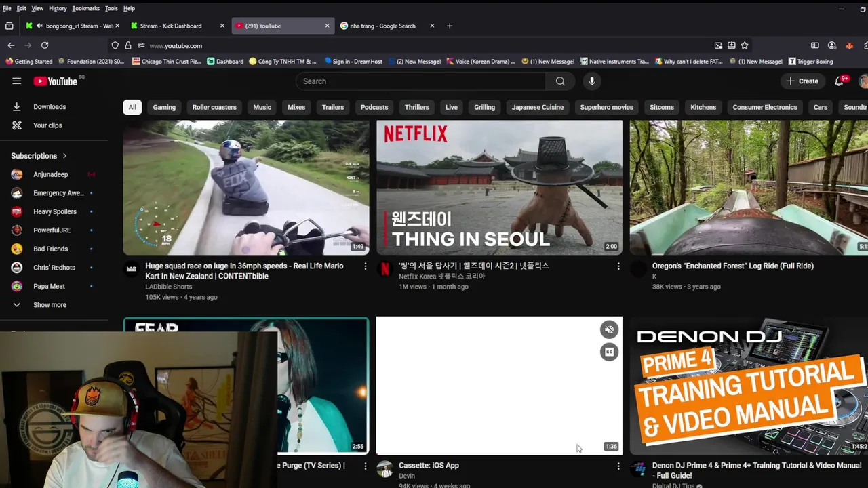This screenshot has height=488, width=868.
Task: Click the Cassette: iOS App title
Action: (x=429, y=466)
